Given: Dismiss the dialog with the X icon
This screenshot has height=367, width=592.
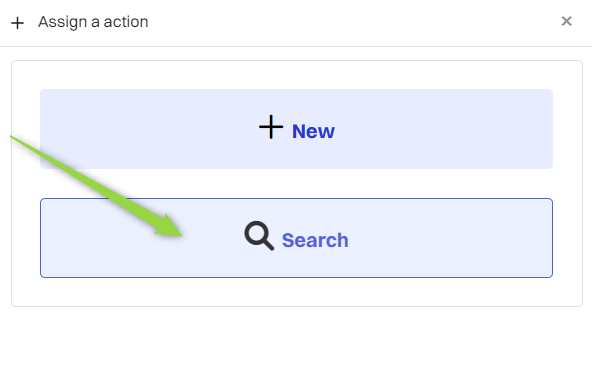Looking at the screenshot, I should [566, 21].
